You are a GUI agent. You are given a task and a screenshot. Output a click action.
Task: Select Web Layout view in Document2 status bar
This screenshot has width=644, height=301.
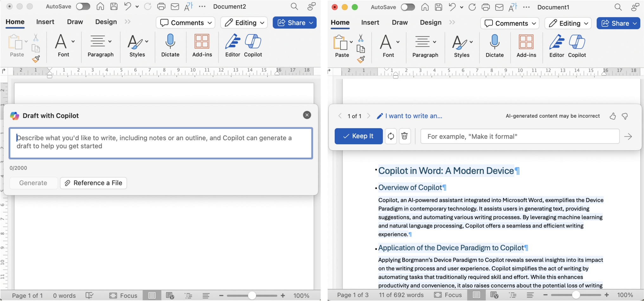click(x=170, y=296)
